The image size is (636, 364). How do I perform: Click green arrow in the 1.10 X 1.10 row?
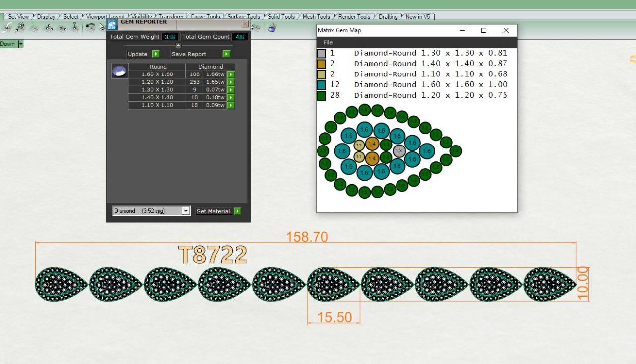231,105
